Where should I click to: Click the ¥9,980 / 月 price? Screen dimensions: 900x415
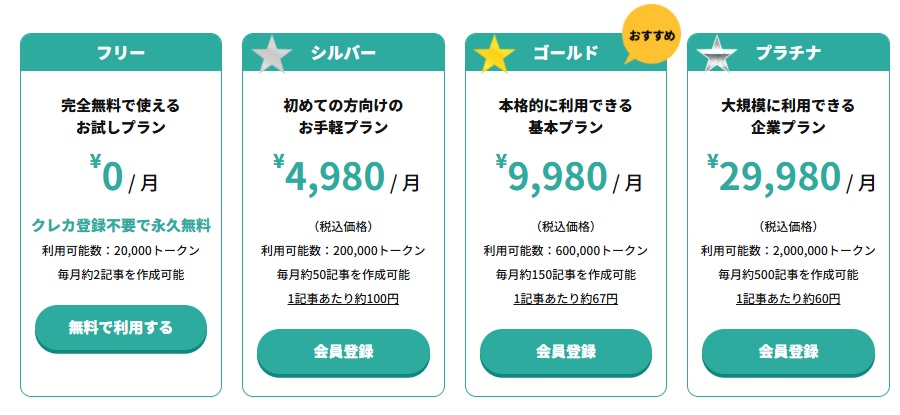[x=566, y=177]
